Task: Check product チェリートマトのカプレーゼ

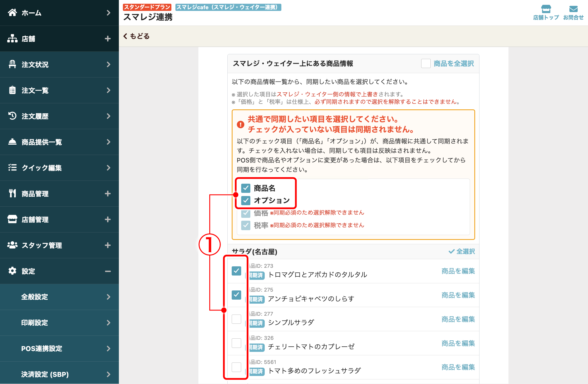Action: point(236,343)
